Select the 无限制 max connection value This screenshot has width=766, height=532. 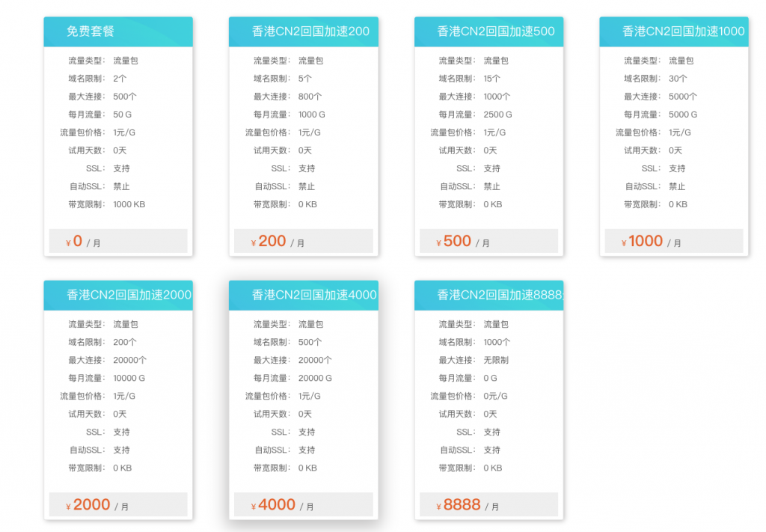pyautogui.click(x=496, y=360)
